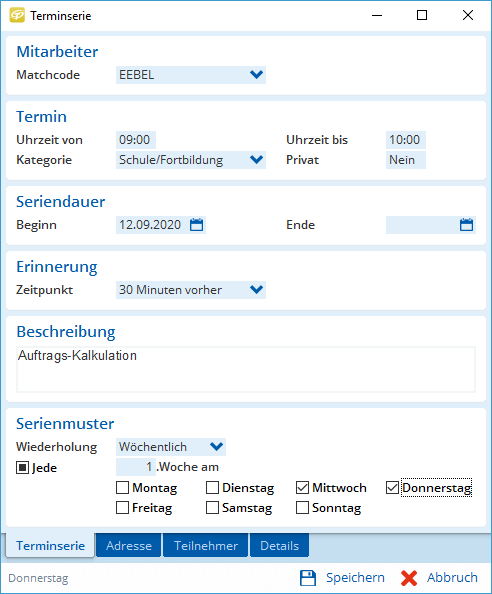The width and height of the screenshot is (492, 594).
Task: Select the Uhrzeit bis time field
Action: 406,140
